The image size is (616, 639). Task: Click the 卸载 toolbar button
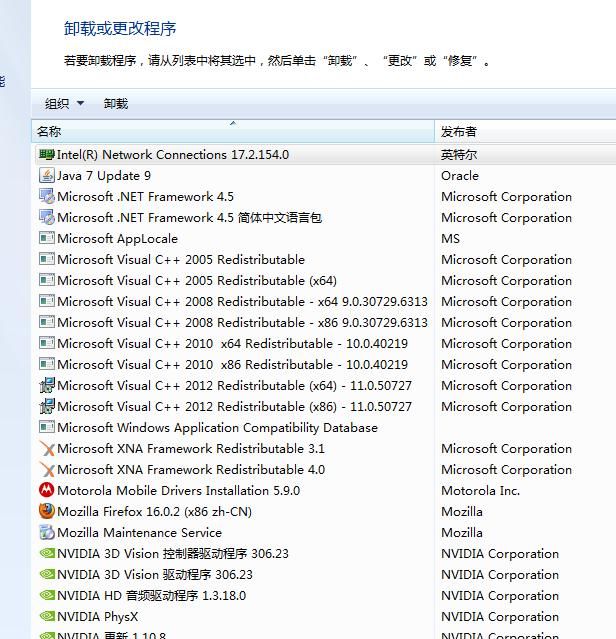coord(116,104)
